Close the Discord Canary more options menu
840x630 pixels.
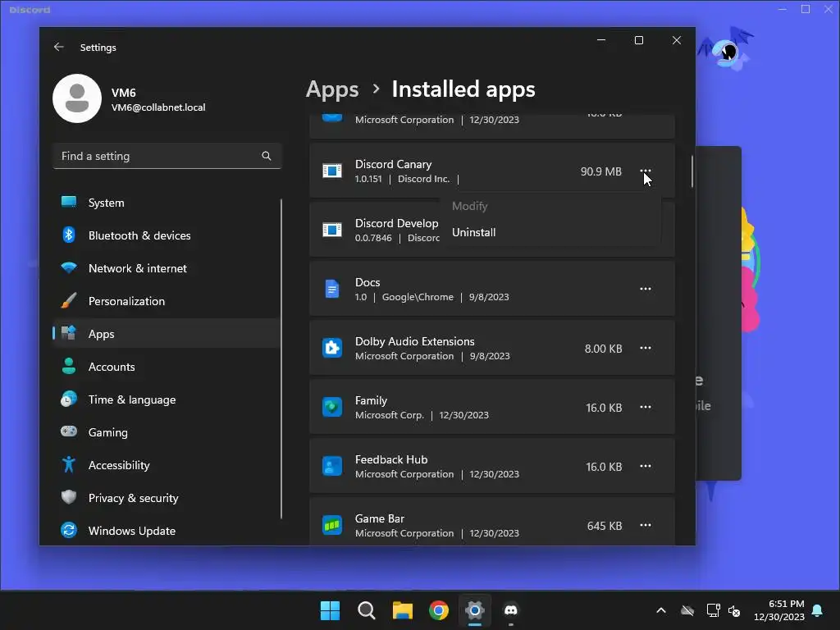click(x=646, y=171)
